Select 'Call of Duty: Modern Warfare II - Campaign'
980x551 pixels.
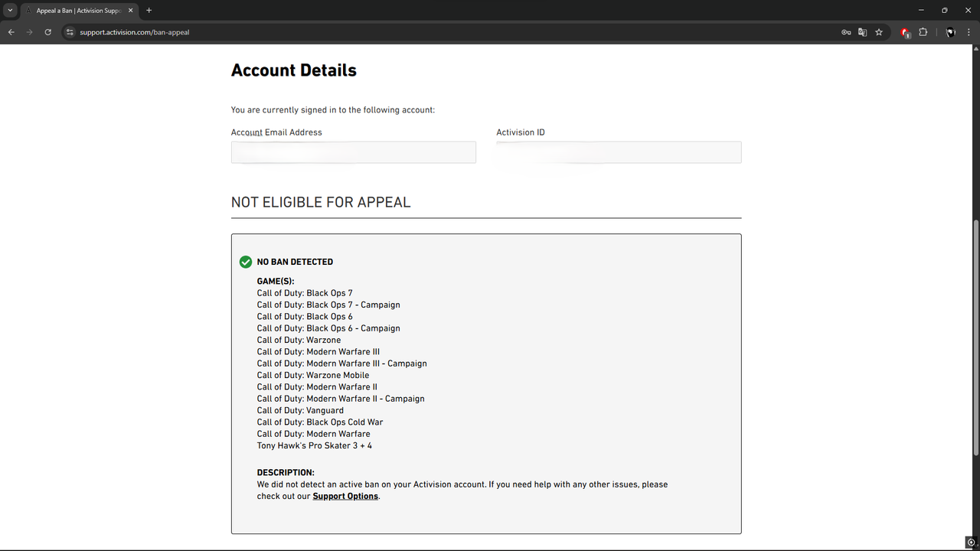pyautogui.click(x=341, y=399)
